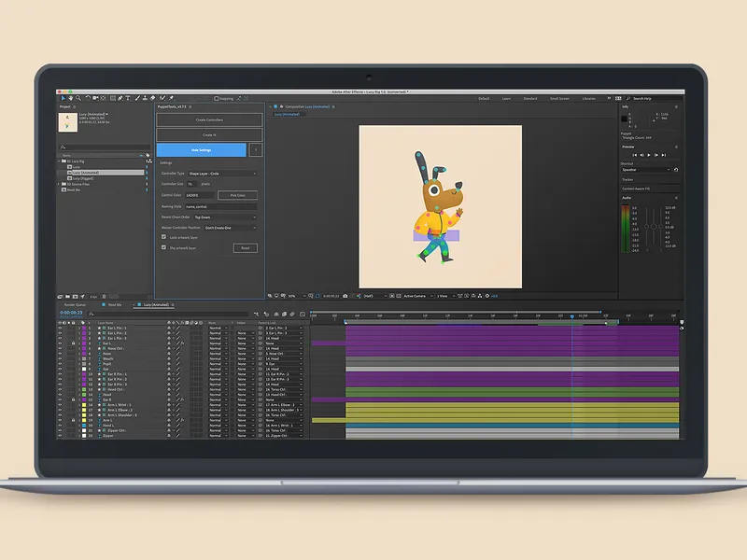Toggle the Lock artwork layer checkbox
The width and height of the screenshot is (747, 560).
(x=164, y=237)
